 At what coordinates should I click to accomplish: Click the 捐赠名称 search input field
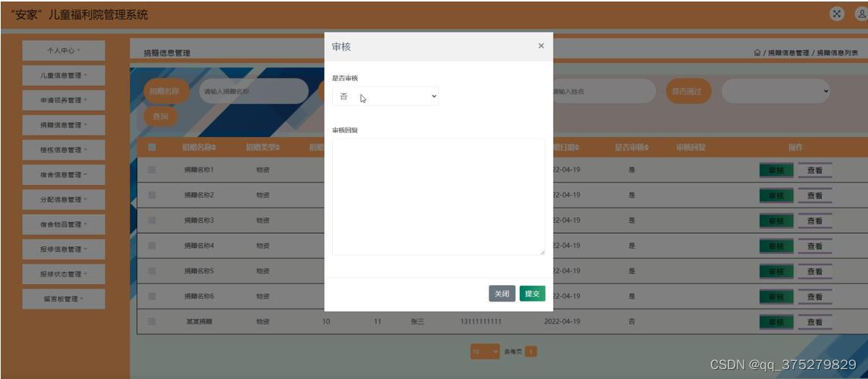pos(253,91)
